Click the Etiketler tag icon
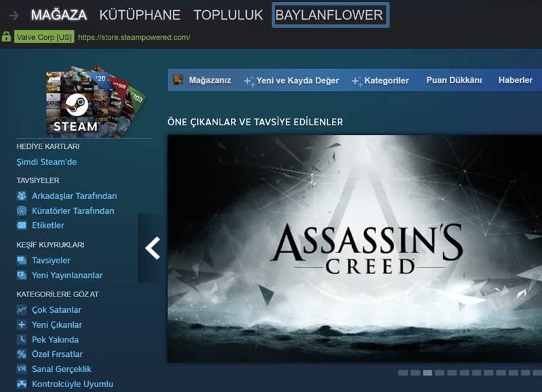 [x=22, y=225]
